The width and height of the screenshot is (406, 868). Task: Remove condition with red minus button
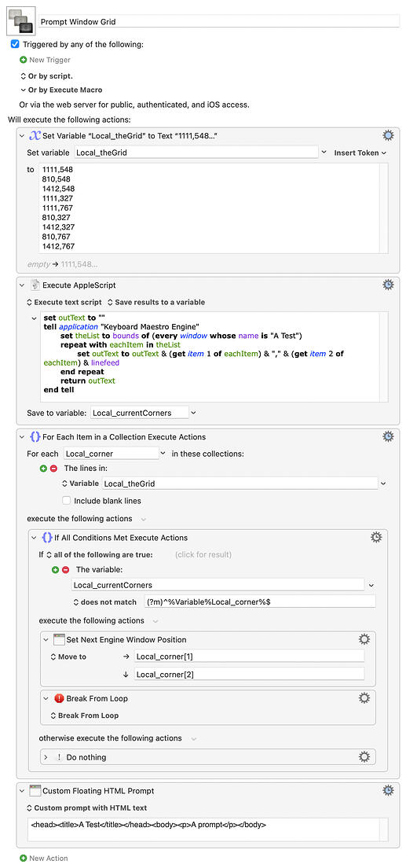(x=64, y=569)
